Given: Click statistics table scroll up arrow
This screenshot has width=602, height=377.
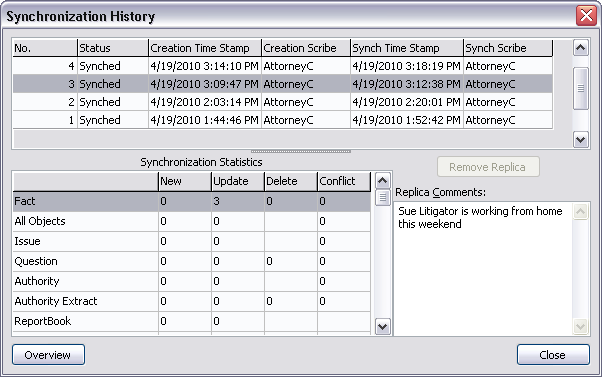Looking at the screenshot, I should tap(382, 180).
